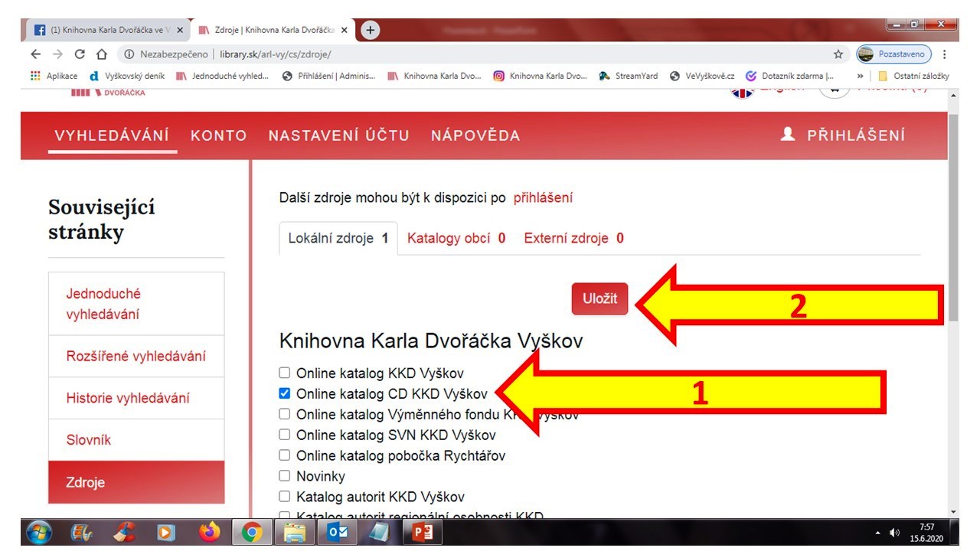
Task: Check Online katalog KKD Vyškov
Action: (x=285, y=373)
